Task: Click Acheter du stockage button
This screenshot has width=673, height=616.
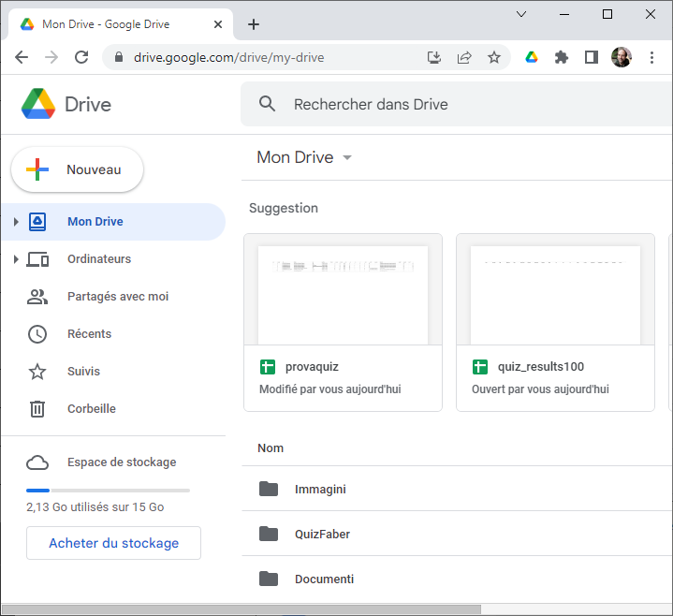Action: 113,543
